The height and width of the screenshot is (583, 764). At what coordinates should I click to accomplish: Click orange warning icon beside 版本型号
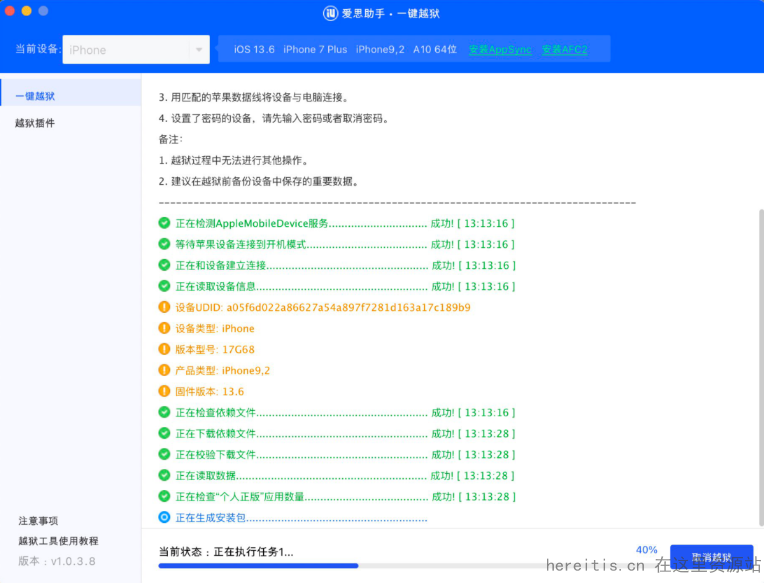pos(164,349)
